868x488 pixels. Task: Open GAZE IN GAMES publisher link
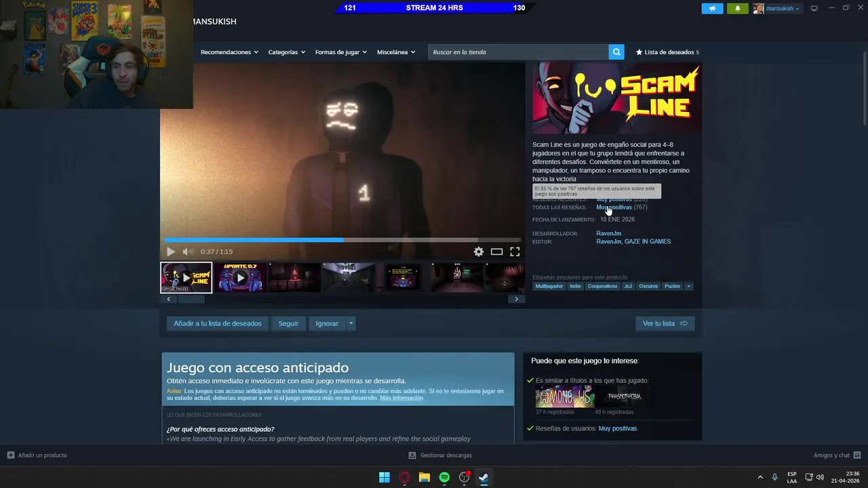pyautogui.click(x=648, y=241)
